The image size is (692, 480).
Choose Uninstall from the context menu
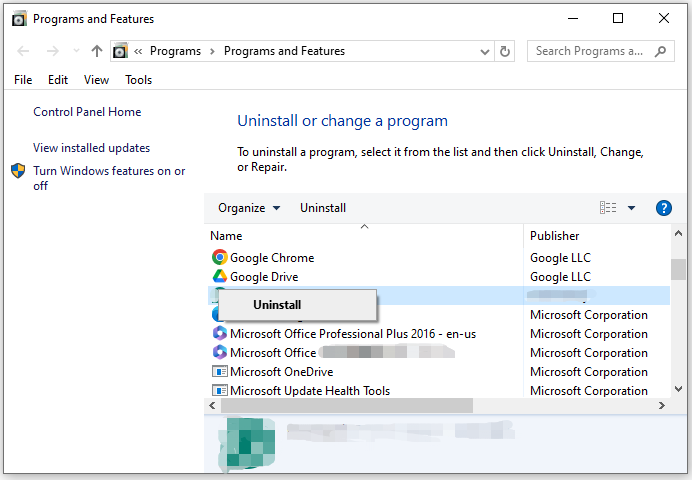(298, 305)
